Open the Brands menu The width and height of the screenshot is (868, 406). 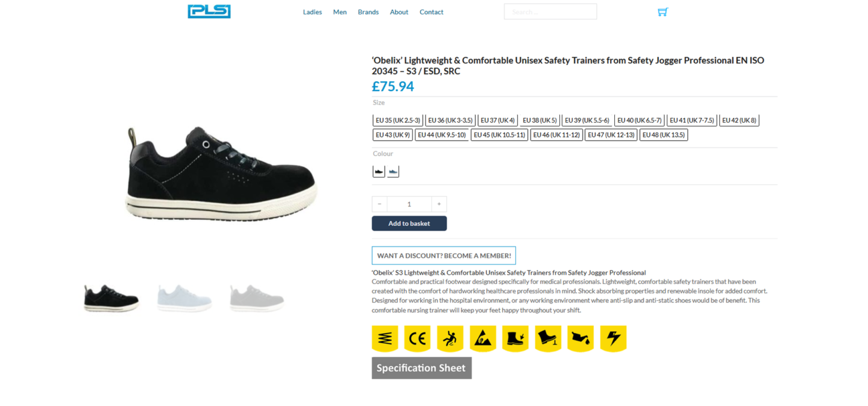coord(368,12)
